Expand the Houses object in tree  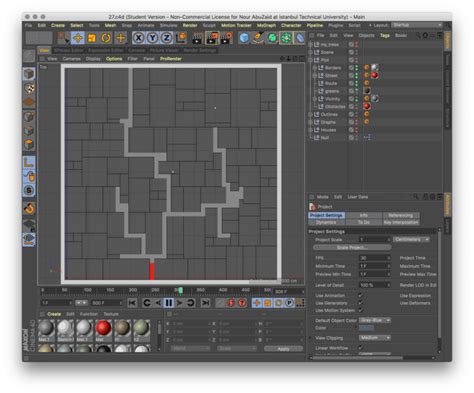click(310, 130)
